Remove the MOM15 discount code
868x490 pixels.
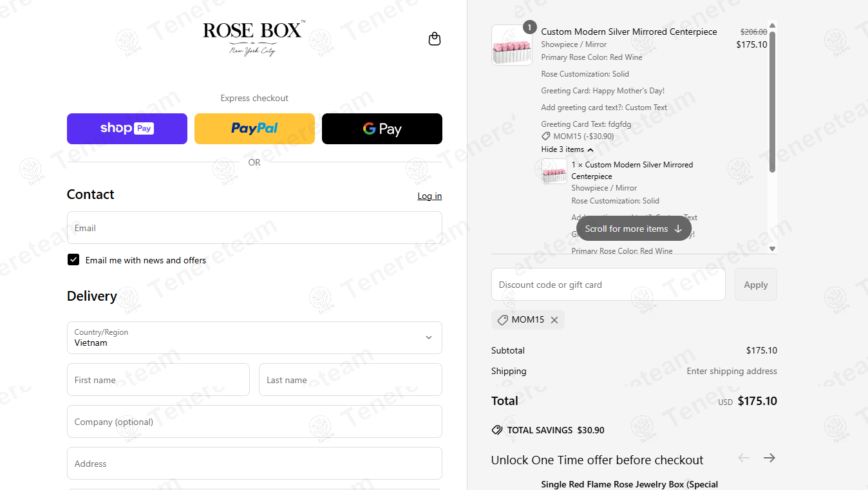(x=554, y=320)
